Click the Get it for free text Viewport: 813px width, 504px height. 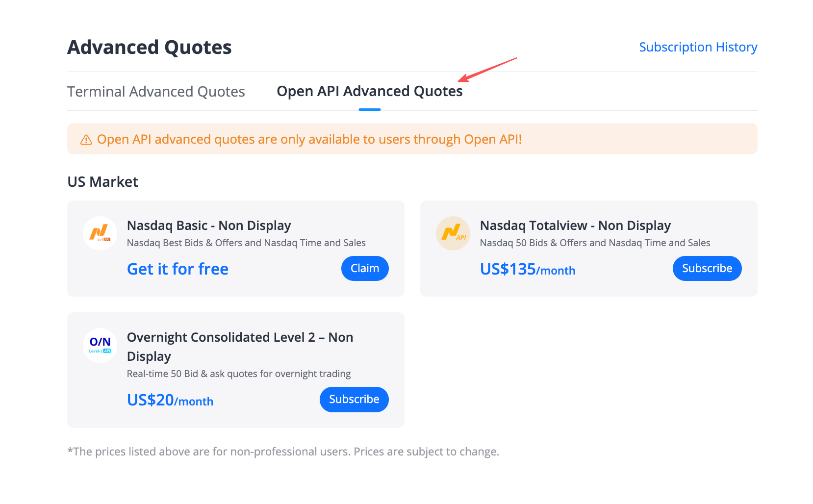pos(178,269)
